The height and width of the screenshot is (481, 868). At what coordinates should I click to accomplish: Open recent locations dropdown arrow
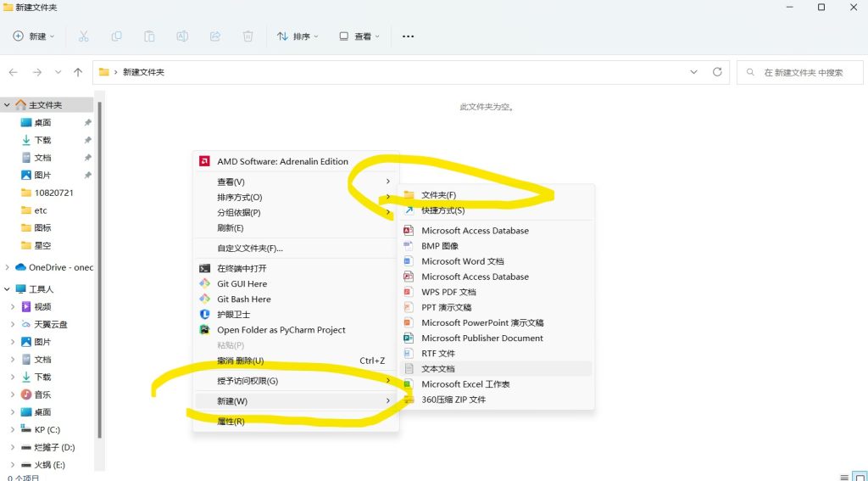[x=58, y=72]
